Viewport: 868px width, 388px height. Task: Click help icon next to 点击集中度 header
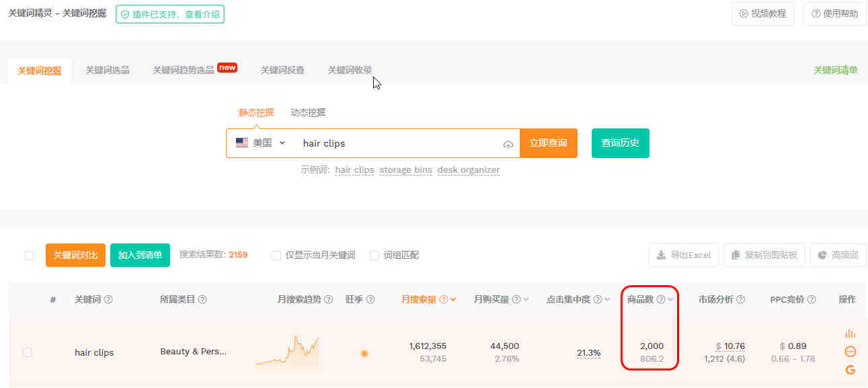[598, 300]
